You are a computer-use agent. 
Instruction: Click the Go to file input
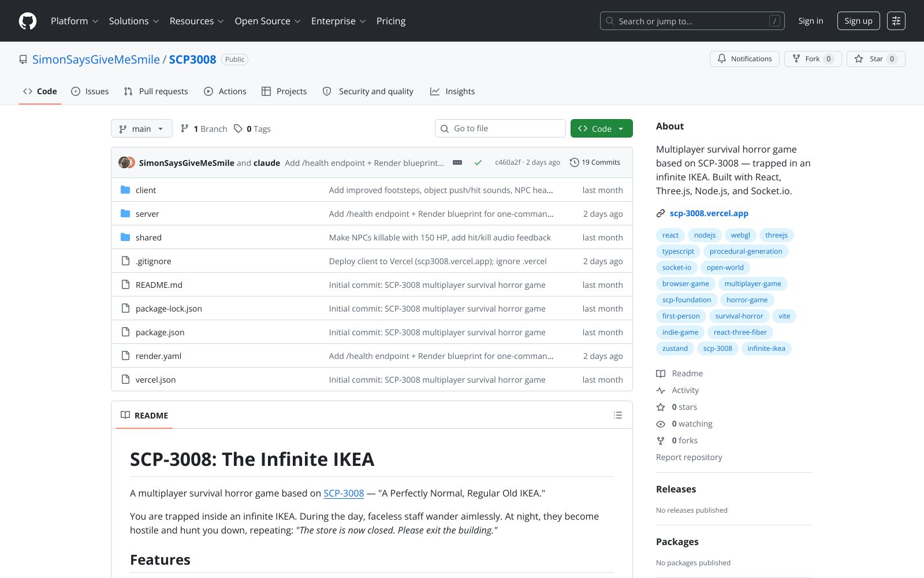[x=500, y=128]
